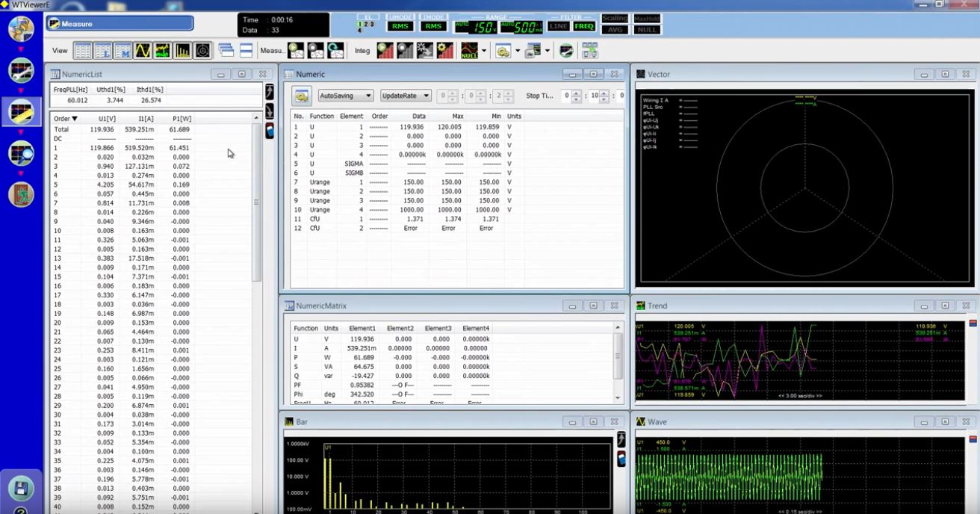Click the Measure tab header

pyautogui.click(x=120, y=24)
